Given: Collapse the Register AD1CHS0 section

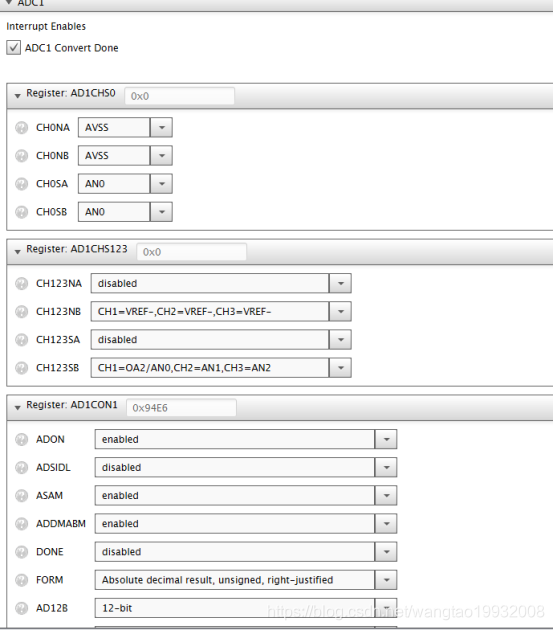Looking at the screenshot, I should [x=17, y=96].
